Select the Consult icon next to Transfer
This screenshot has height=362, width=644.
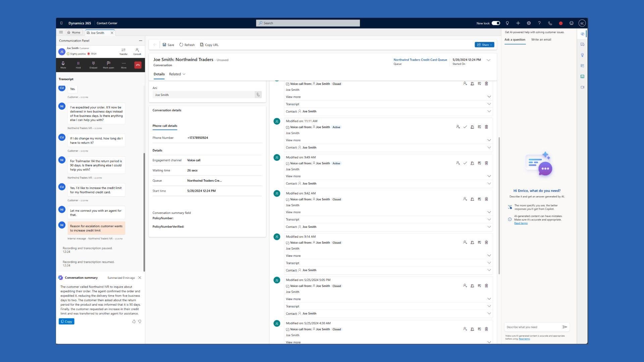[x=137, y=51]
